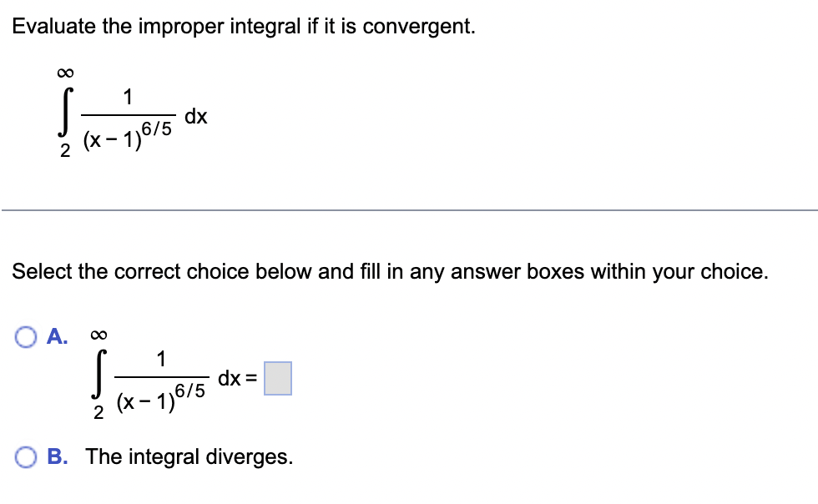
Task: Click the lower bound 2 of the integral
Action: [x=64, y=150]
